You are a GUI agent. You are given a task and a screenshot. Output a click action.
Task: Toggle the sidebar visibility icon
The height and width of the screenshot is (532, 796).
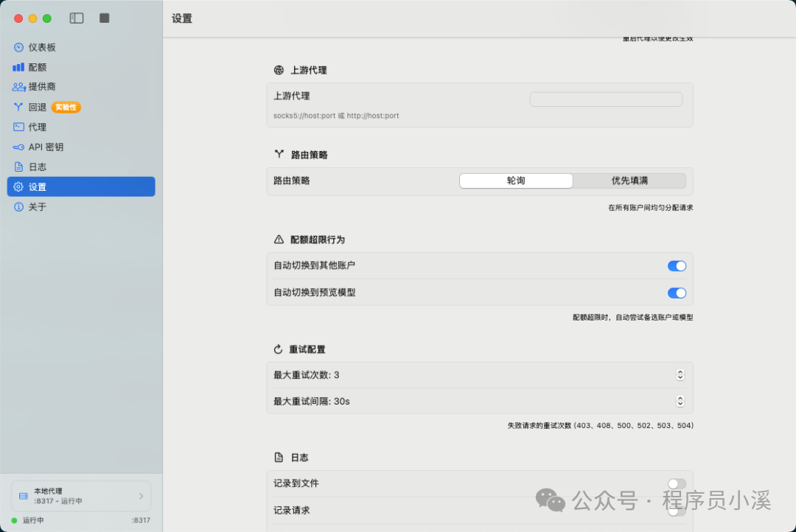coord(77,18)
